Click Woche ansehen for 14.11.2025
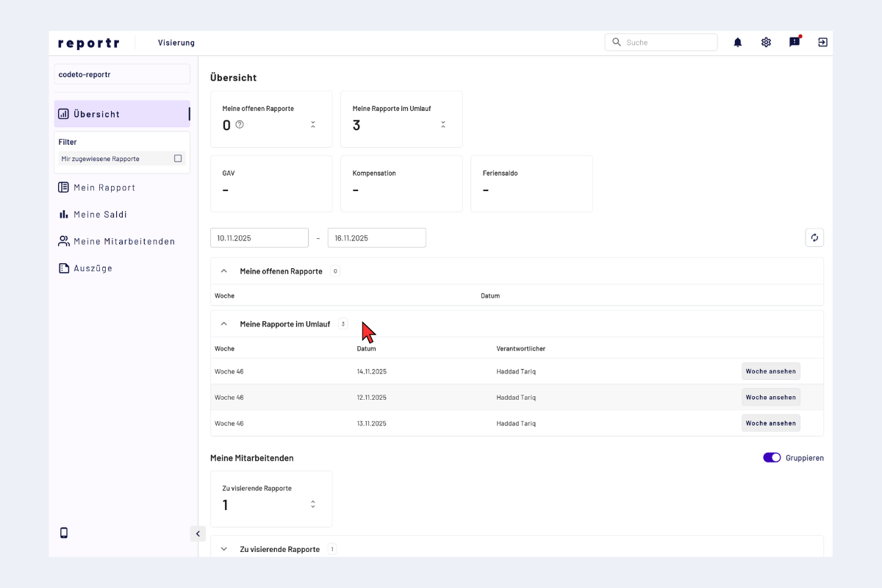 click(x=770, y=371)
